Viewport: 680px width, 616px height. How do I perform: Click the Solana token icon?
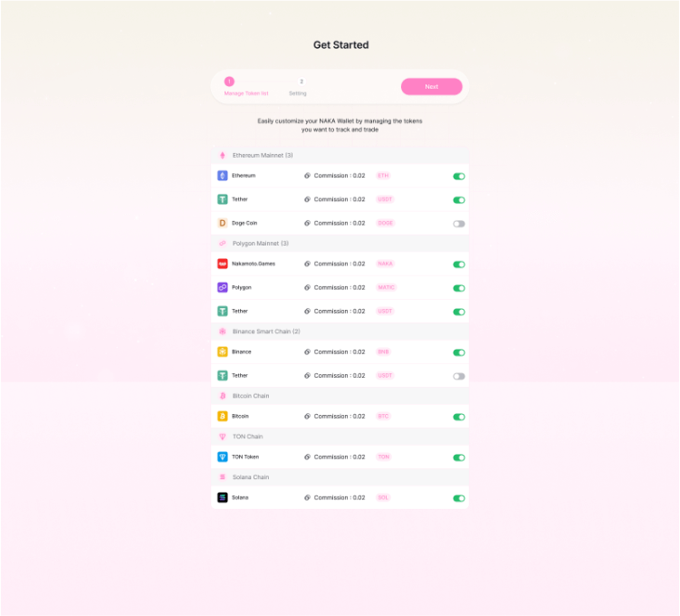[223, 497]
